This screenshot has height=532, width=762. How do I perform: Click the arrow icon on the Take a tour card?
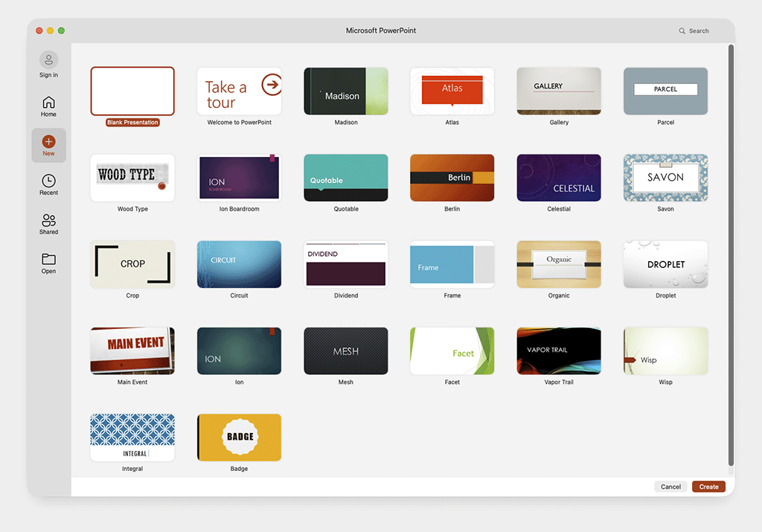271,85
